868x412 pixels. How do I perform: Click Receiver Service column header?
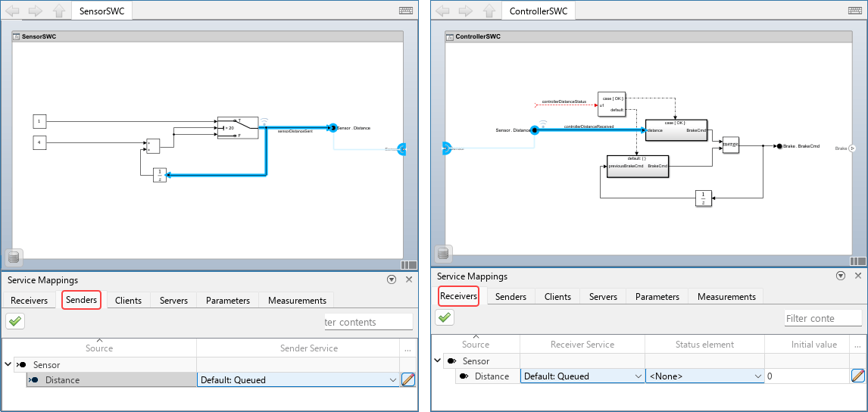click(x=582, y=345)
